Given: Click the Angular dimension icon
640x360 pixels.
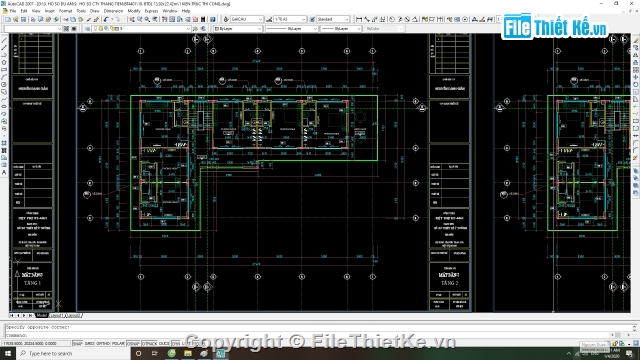Looking at the screenshot, I should 415,19.
